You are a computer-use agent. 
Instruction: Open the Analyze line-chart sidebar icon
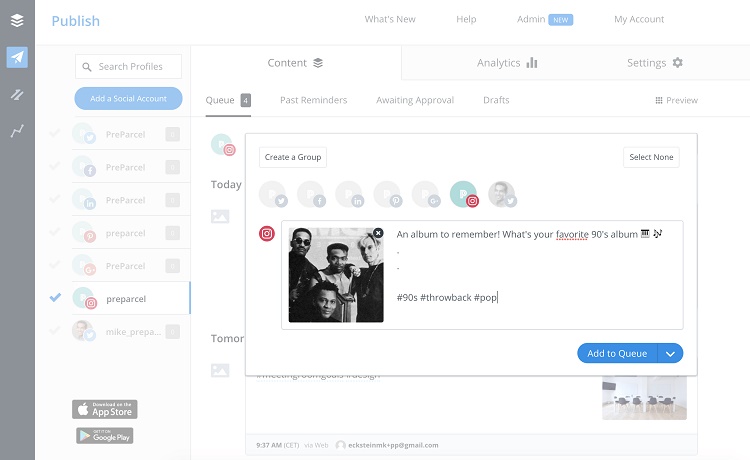(17, 131)
